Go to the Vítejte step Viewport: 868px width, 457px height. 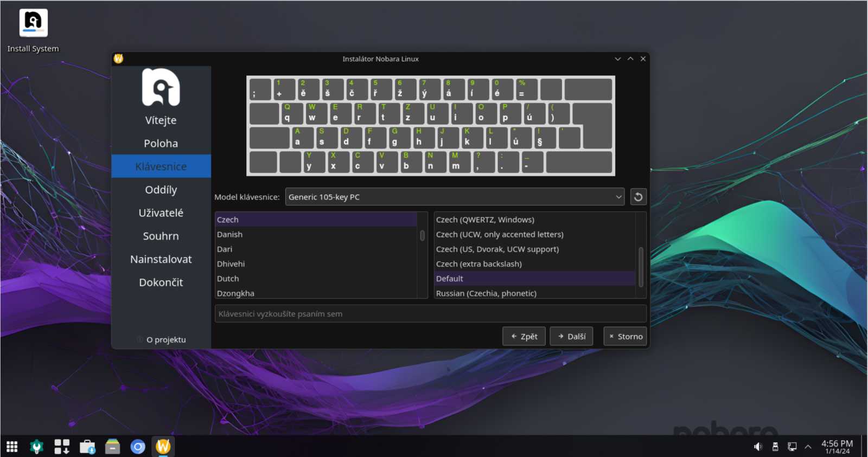click(x=161, y=120)
